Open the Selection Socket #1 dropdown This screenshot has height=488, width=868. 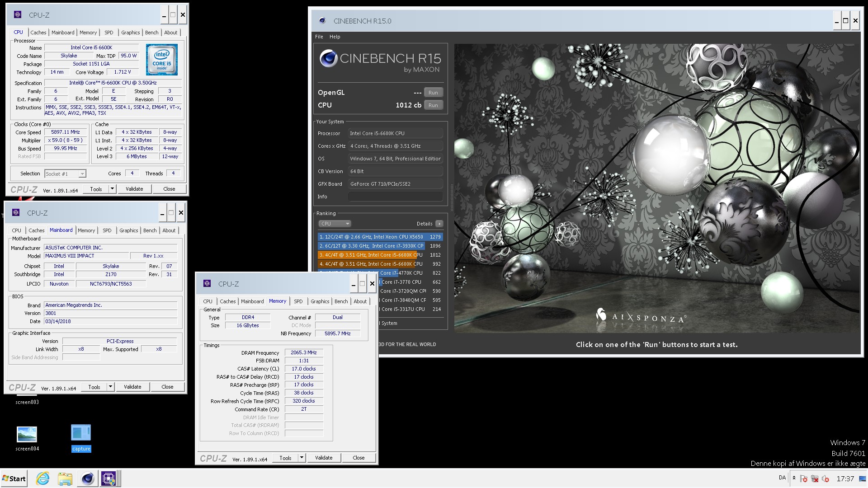point(82,174)
